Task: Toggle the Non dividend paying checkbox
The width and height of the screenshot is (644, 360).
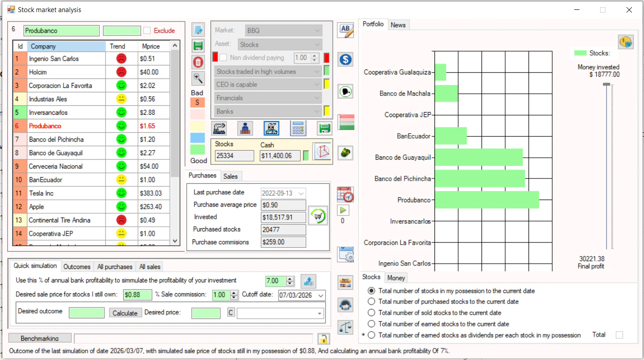Action: 223,57
